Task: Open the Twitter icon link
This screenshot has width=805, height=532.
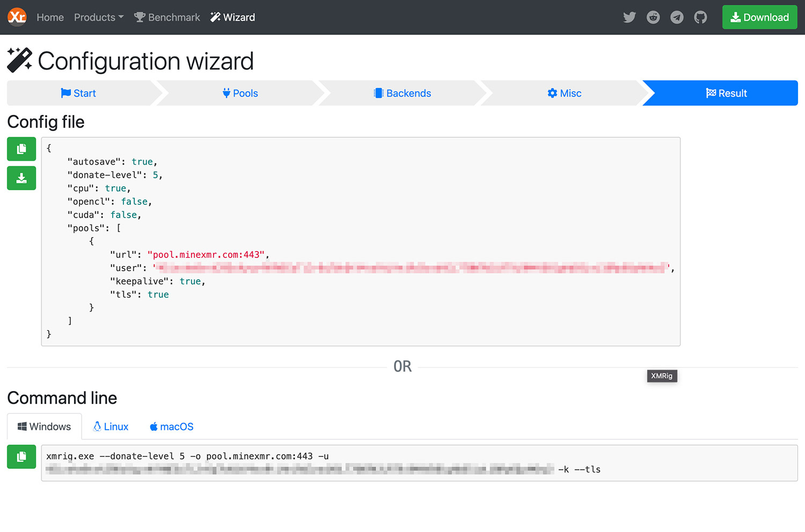Action: pos(630,17)
